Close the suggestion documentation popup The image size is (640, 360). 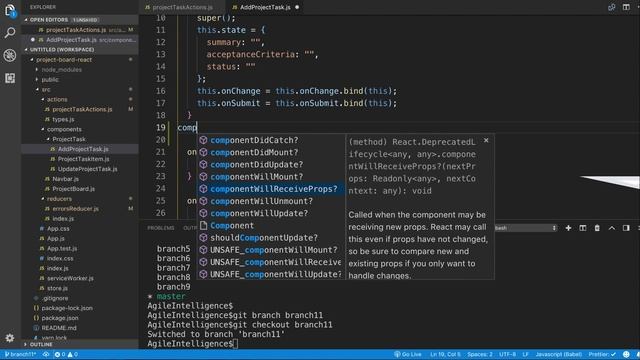click(486, 140)
